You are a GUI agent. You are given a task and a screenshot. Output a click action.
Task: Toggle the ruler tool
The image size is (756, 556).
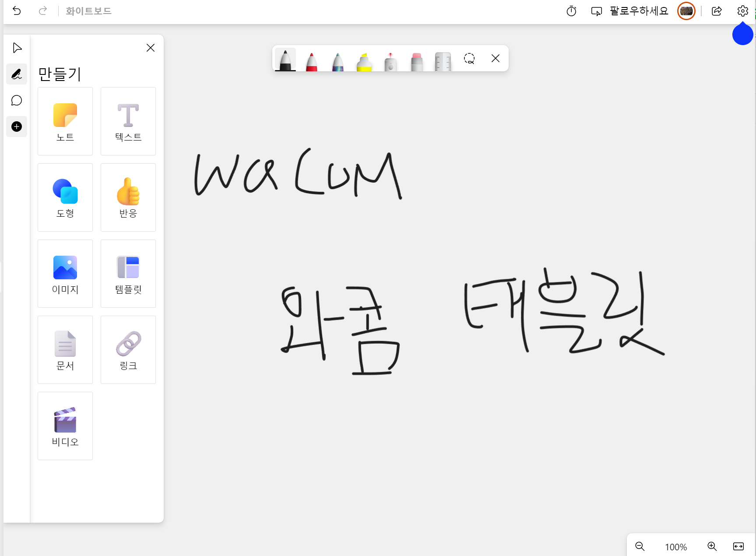tap(443, 61)
